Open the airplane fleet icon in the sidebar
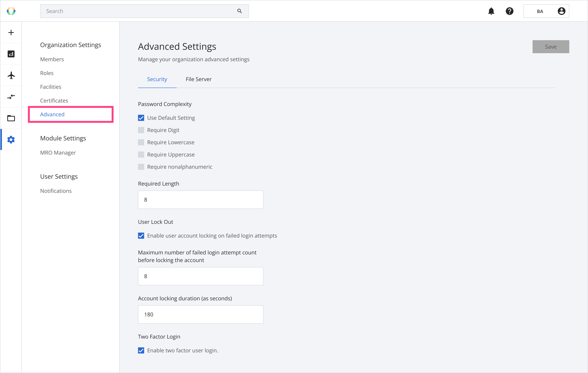 click(11, 75)
